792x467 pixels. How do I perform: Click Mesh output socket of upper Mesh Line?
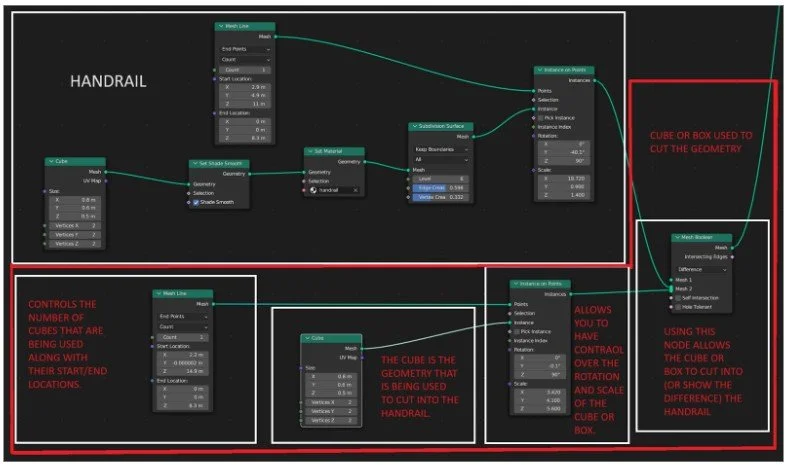click(x=275, y=36)
